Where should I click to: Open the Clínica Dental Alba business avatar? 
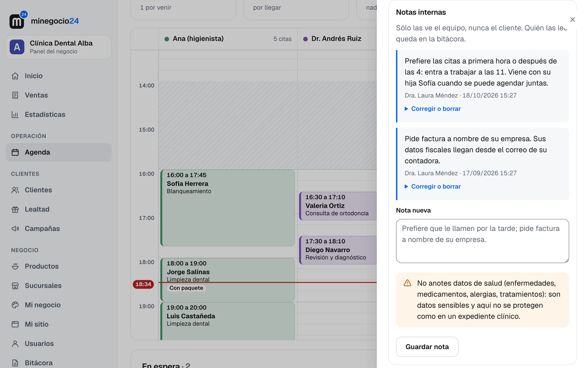click(17, 47)
